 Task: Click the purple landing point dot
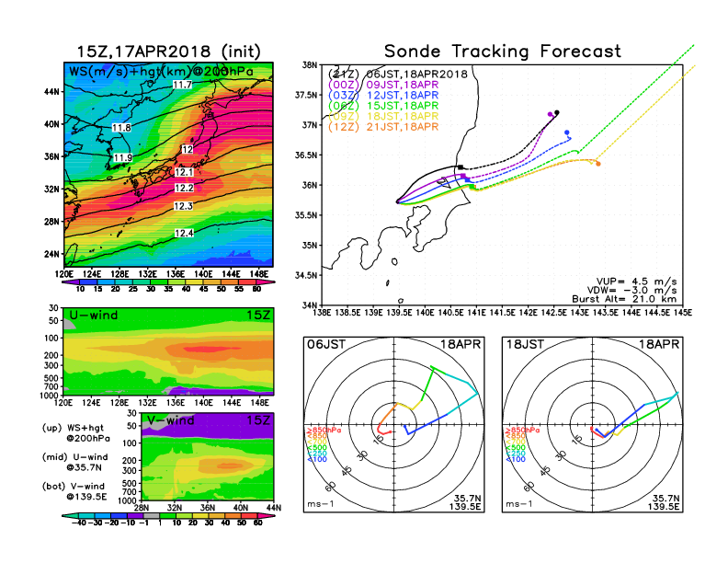[551, 114]
